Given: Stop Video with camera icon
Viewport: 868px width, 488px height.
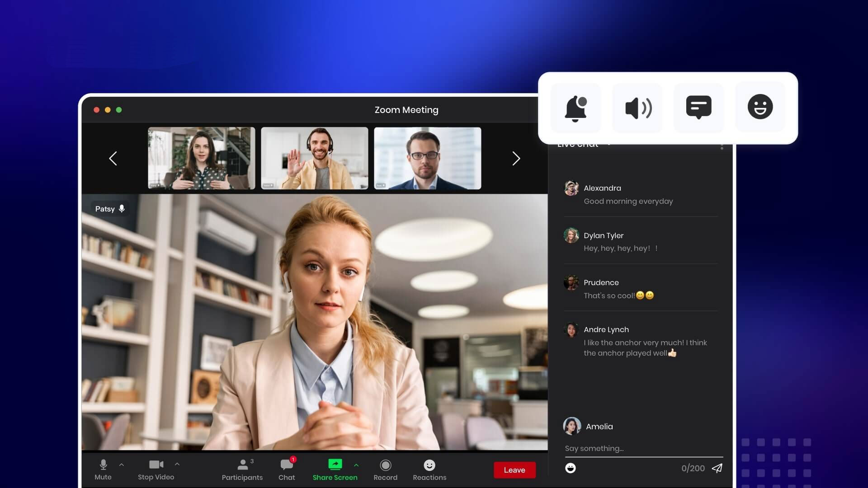Looking at the screenshot, I should coord(156,469).
